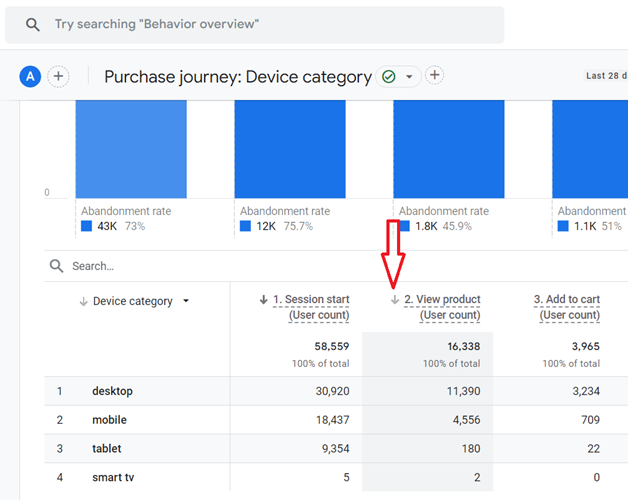The height and width of the screenshot is (500, 628).
Task: Click the blue 'A' segment avatar
Action: 30,77
